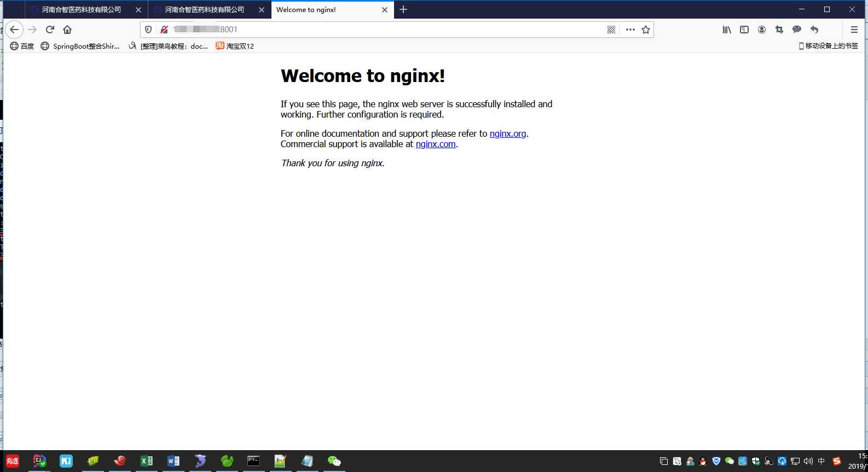Open a new browser tab

pyautogui.click(x=403, y=9)
